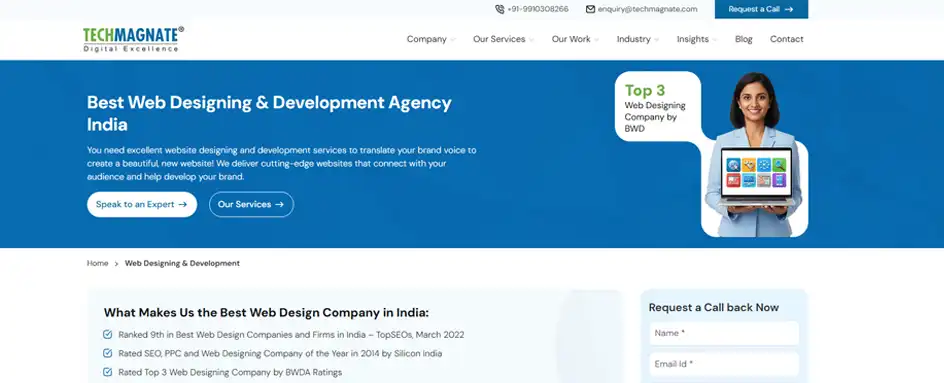Click the envelope icon beside enquiry email
Screen dimensions: 944x383
(x=591, y=9)
